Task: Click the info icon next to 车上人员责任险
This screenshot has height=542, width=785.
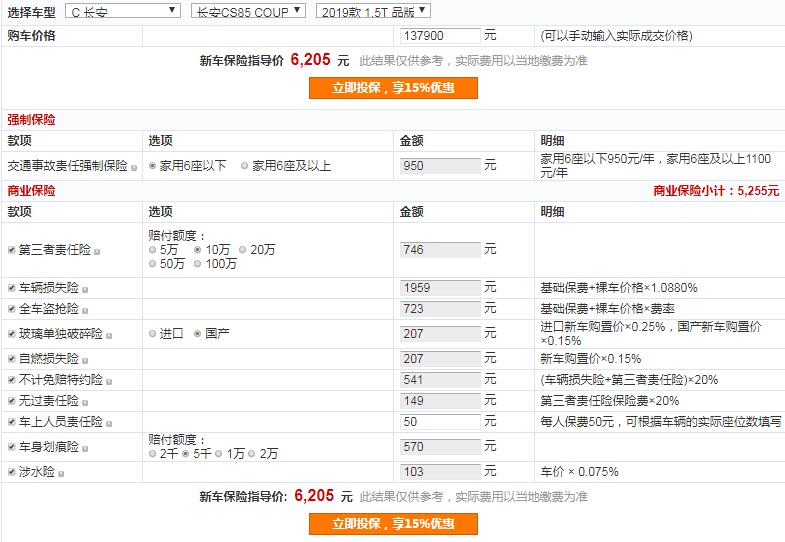Action: [x=109, y=424]
